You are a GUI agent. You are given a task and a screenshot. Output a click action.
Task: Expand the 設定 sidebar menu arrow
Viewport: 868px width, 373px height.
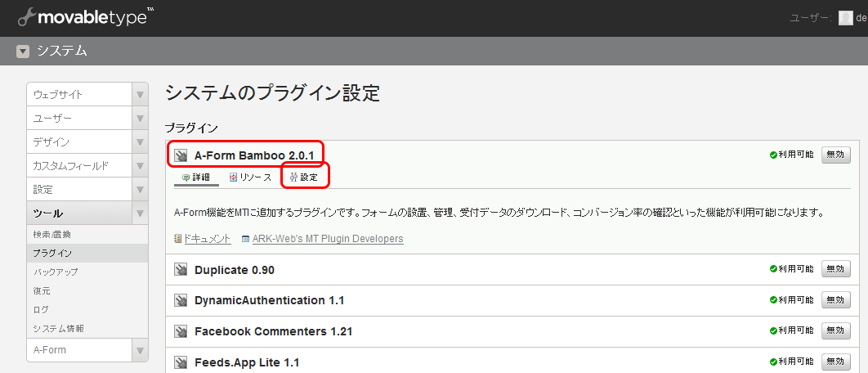coord(140,190)
